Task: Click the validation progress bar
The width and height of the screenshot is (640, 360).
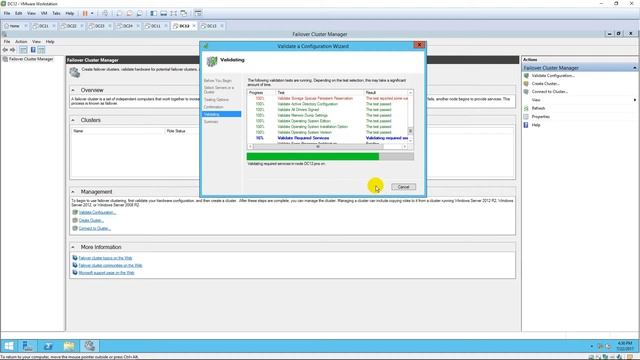Action: click(x=330, y=156)
